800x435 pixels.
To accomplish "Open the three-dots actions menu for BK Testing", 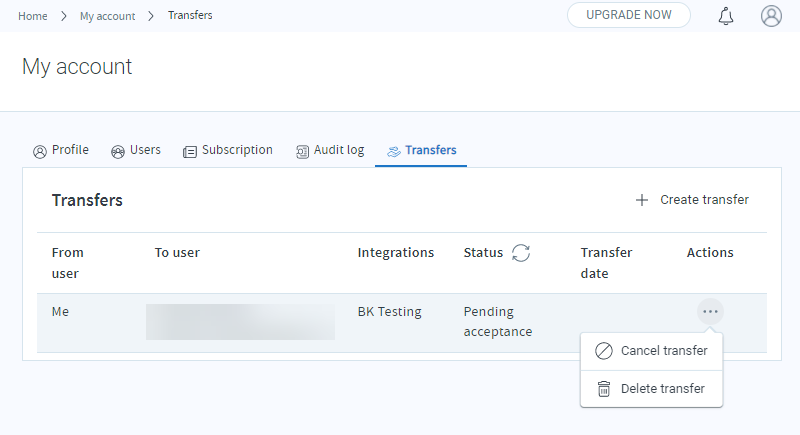I will tap(710, 312).
